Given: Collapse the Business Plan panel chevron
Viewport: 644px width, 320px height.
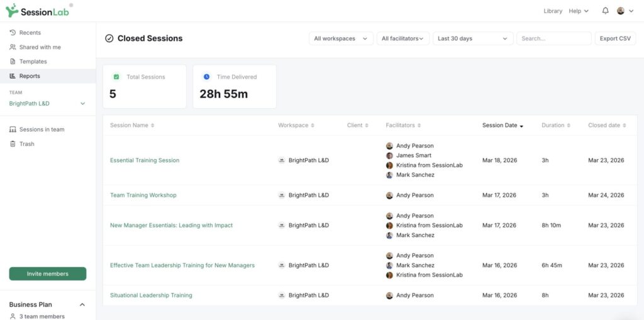Looking at the screenshot, I should tap(82, 304).
